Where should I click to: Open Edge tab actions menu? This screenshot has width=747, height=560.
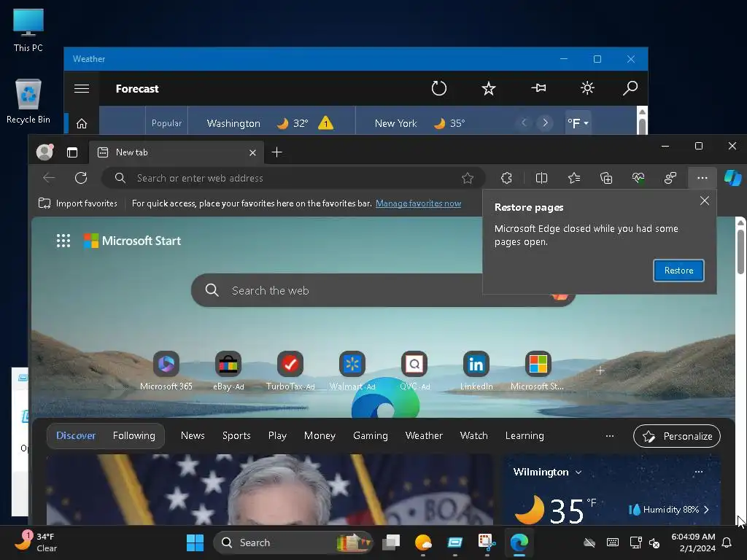coord(72,152)
